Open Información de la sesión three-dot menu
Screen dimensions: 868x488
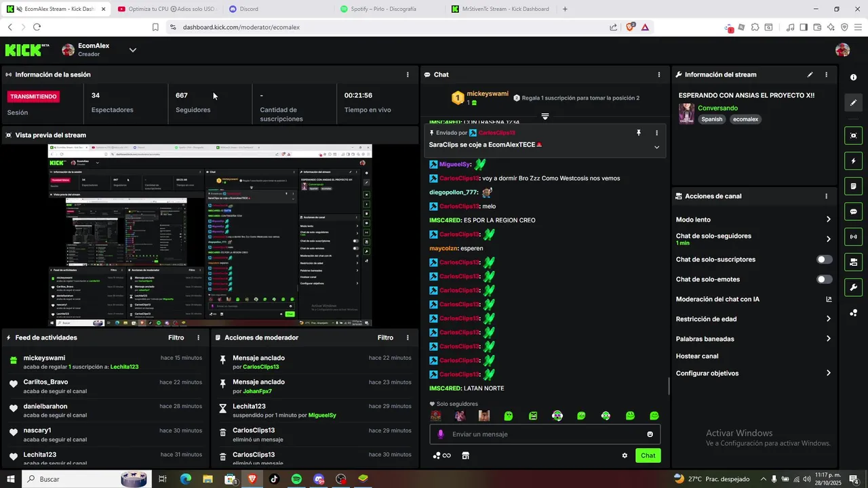point(408,75)
